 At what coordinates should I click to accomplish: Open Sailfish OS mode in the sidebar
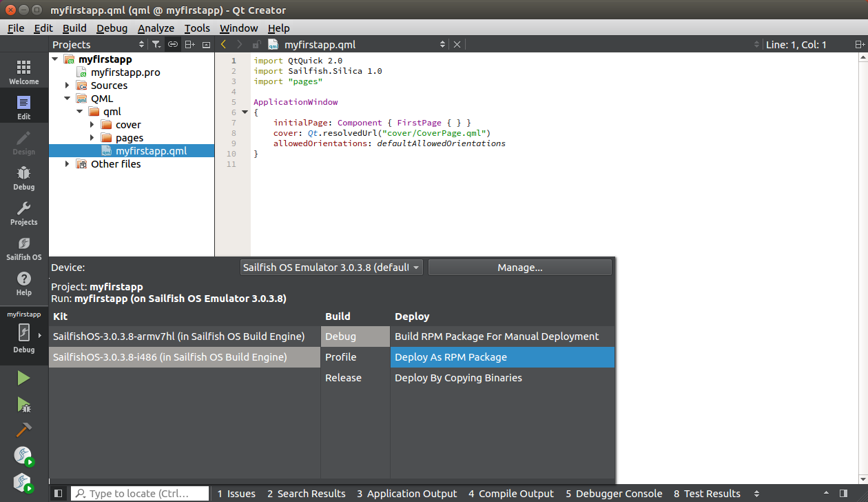coord(23,248)
